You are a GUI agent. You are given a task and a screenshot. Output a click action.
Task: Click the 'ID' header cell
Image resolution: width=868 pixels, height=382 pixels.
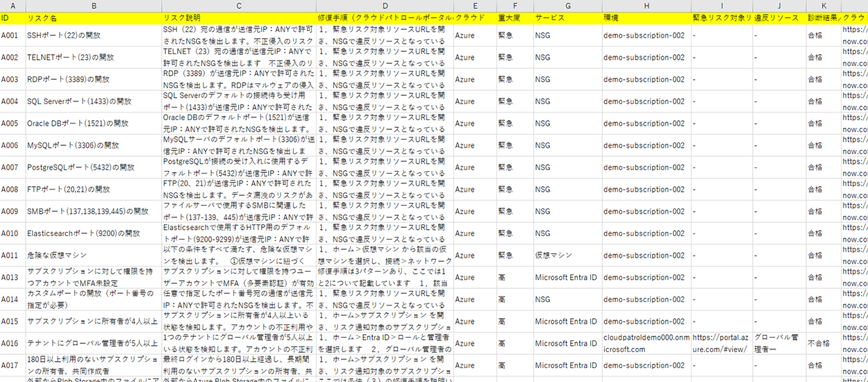click(12, 17)
